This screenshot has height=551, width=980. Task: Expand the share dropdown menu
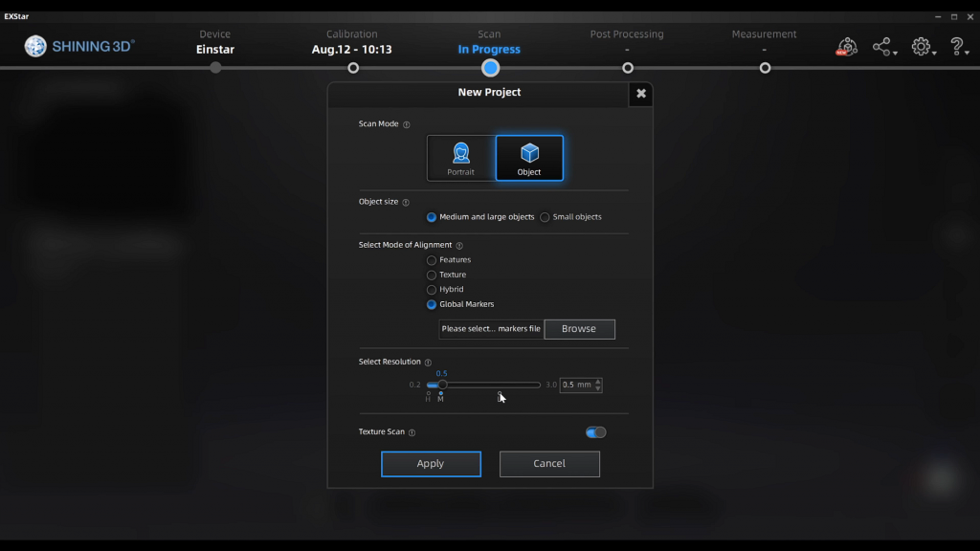[884, 47]
